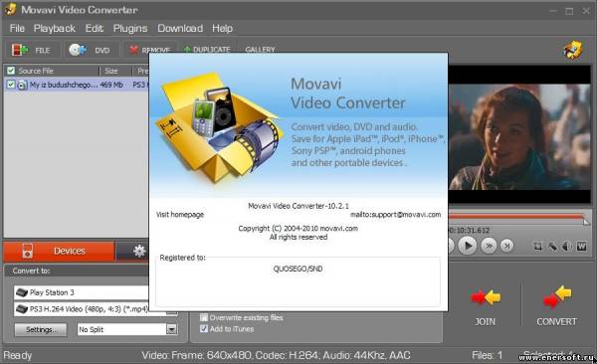Uncheck the My iz budushchego file checkbox
Viewport: 597px width, 364px height.
11,85
